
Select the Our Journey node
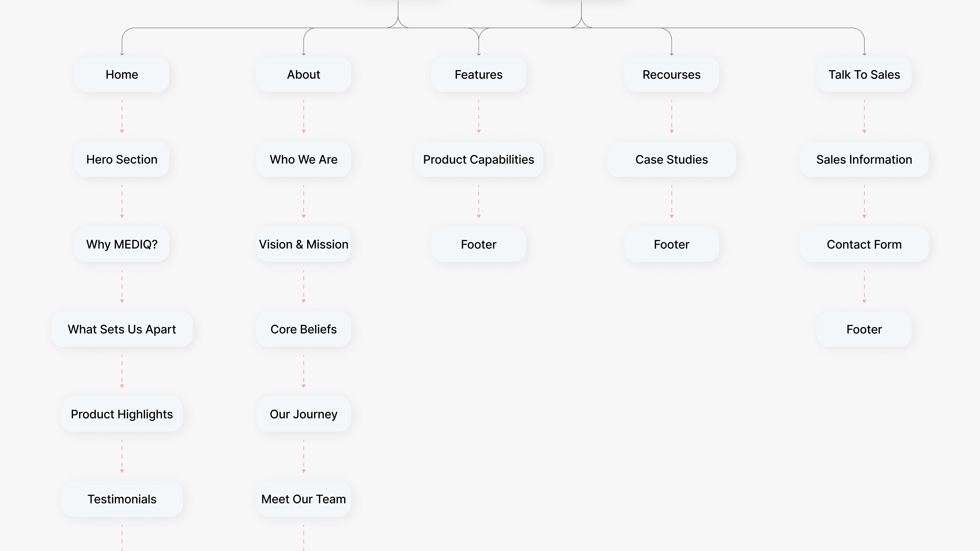pyautogui.click(x=303, y=414)
